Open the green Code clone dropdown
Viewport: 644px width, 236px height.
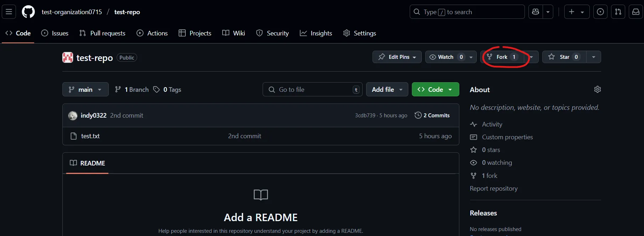point(435,89)
